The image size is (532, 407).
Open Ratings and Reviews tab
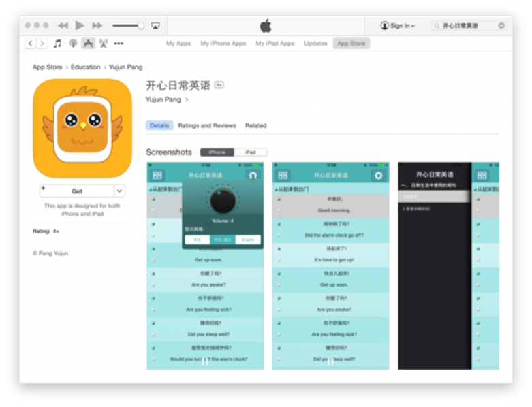(x=207, y=125)
